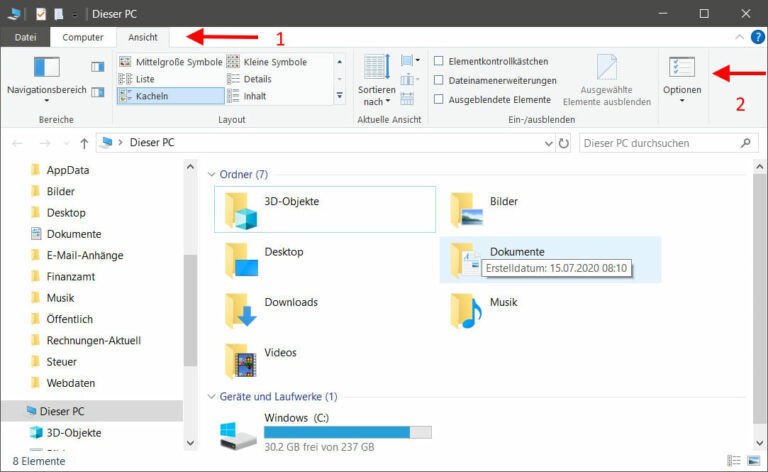Switch to details view in status bar

tap(734, 461)
